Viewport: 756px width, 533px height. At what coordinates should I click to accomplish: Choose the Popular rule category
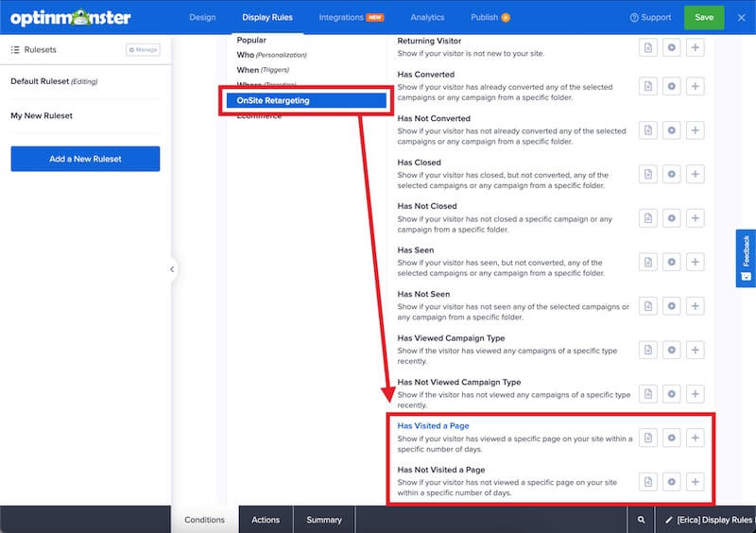pyautogui.click(x=251, y=40)
